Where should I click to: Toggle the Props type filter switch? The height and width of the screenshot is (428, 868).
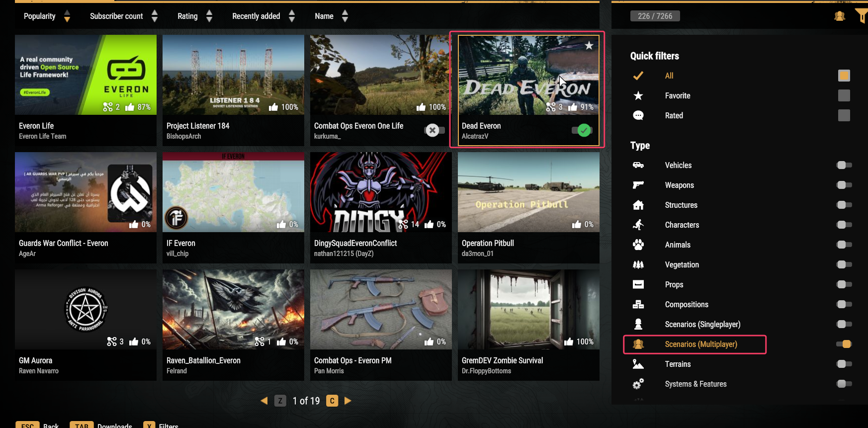(x=844, y=284)
